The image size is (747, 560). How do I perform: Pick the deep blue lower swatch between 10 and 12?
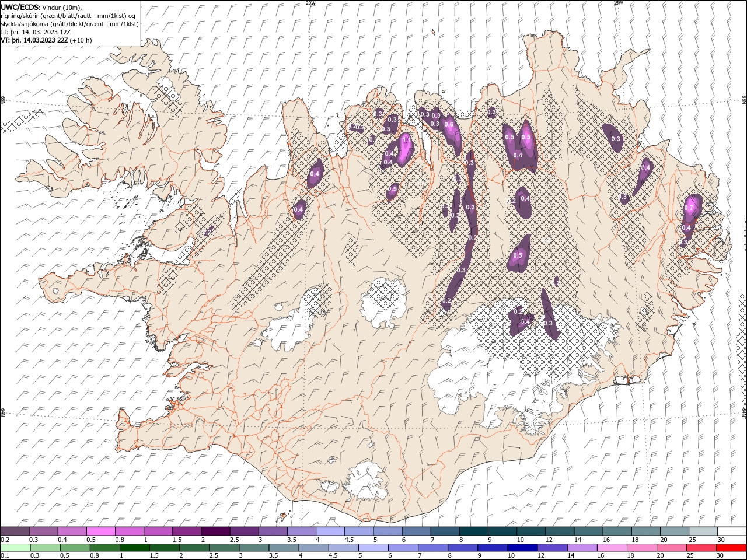522,548
